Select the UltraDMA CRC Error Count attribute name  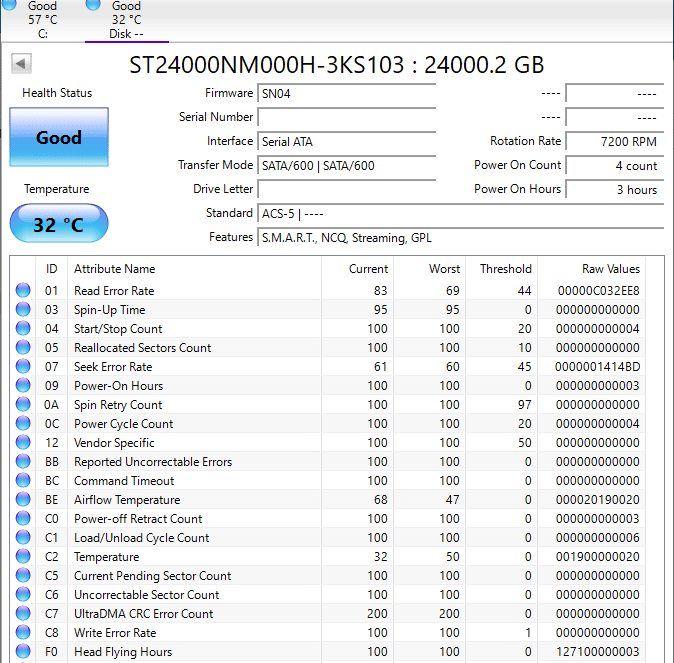(143, 614)
